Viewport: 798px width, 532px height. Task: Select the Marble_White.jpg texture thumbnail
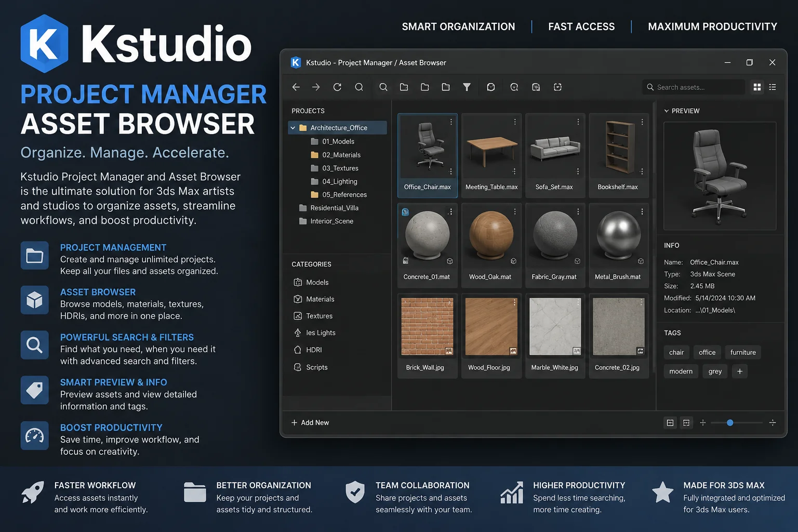click(555, 327)
